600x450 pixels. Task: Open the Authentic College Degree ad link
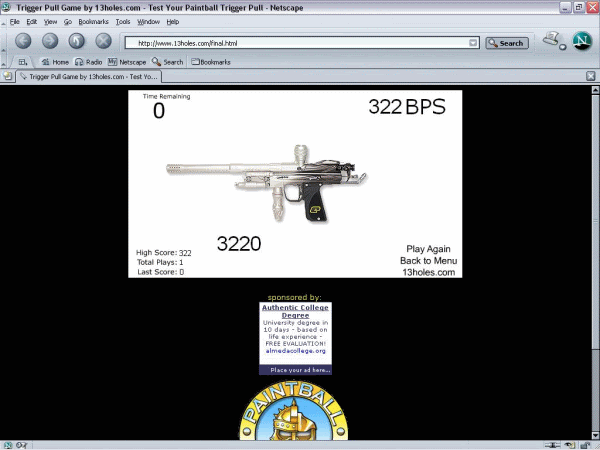[295, 311]
